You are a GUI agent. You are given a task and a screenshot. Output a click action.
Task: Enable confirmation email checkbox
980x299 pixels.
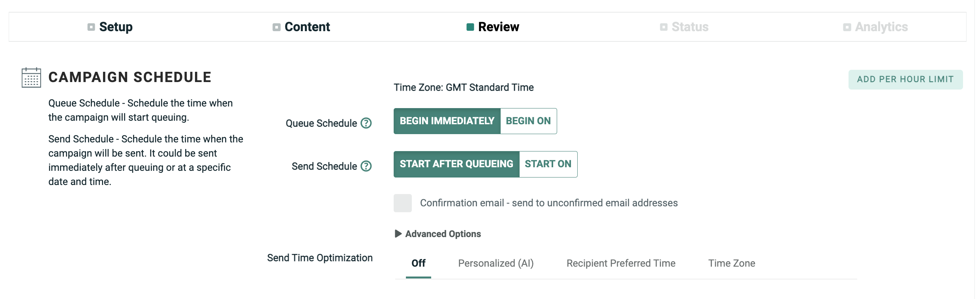[402, 203]
